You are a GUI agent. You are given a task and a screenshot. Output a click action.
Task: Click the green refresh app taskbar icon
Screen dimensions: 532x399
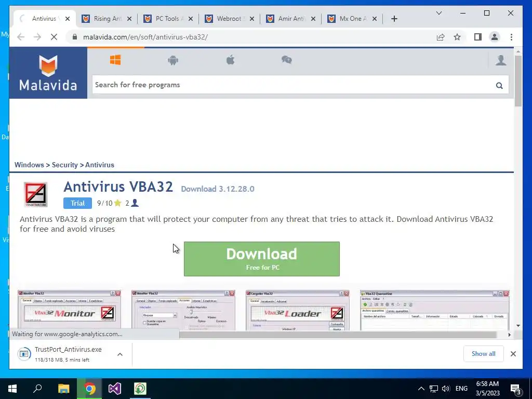click(140, 389)
